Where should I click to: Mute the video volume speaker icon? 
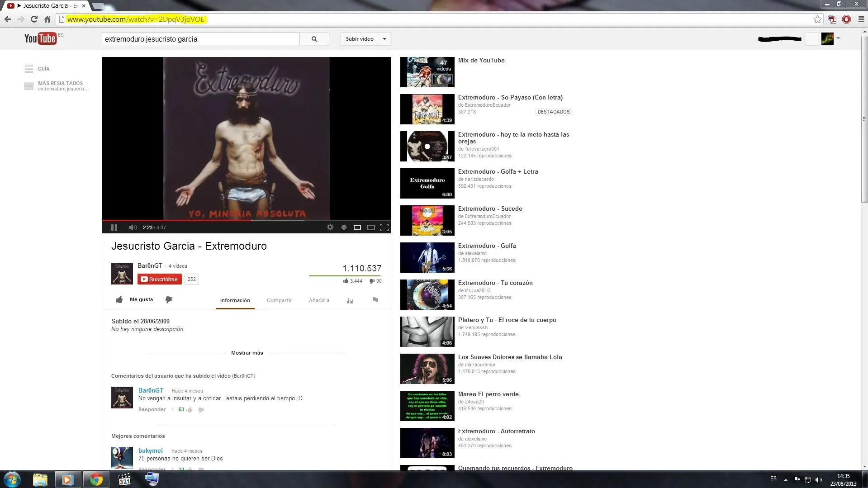click(133, 227)
